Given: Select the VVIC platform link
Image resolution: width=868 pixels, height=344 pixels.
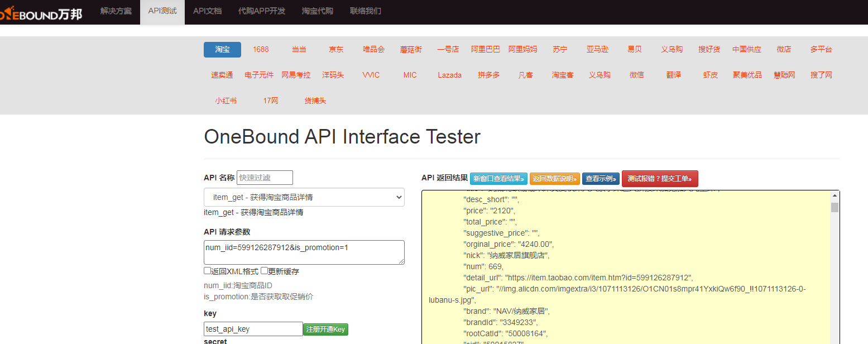Looking at the screenshot, I should [371, 75].
